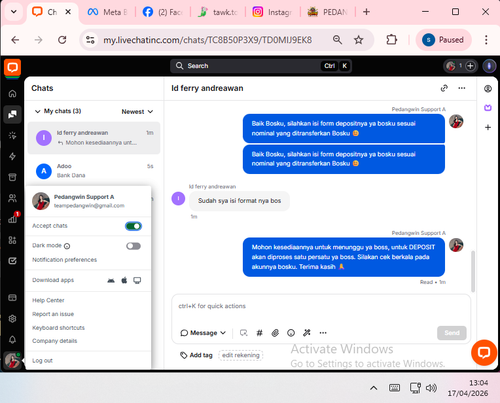The width and height of the screenshot is (500, 403).
Task: Open the notifications bell sidebar icon
Action: (x=12, y=340)
